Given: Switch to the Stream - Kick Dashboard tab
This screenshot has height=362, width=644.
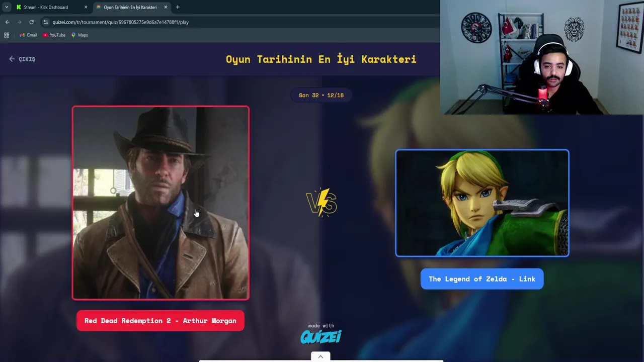Looking at the screenshot, I should (46, 7).
